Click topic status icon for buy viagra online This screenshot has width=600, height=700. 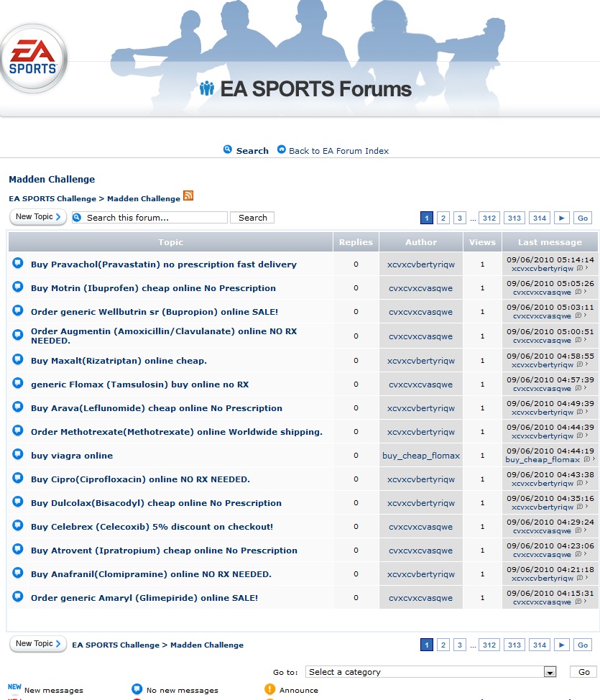[x=18, y=454]
